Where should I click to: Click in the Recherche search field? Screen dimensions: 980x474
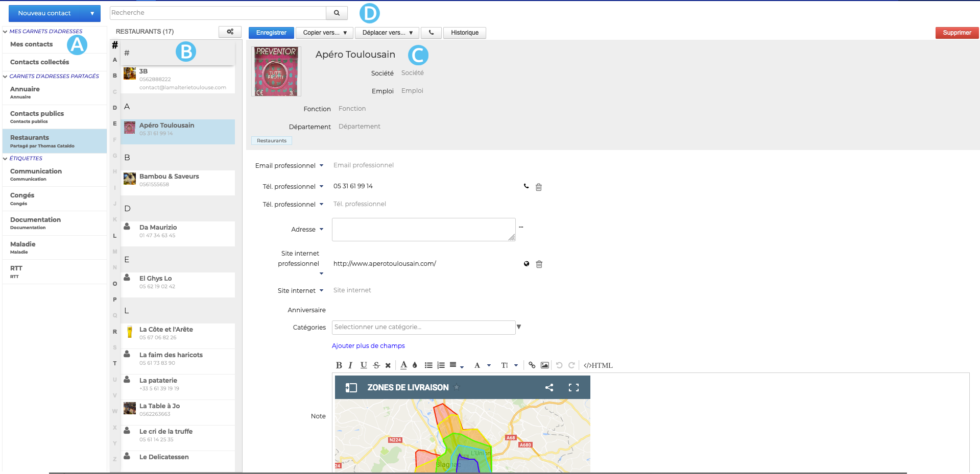218,13
